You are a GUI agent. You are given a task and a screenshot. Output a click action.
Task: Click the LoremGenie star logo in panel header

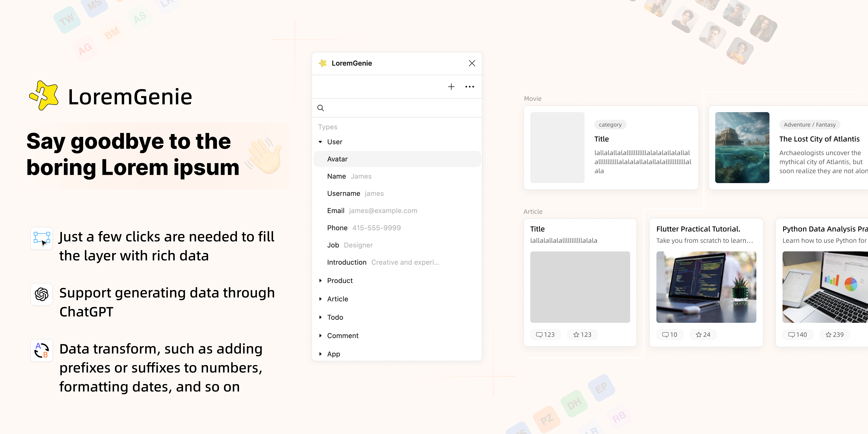click(323, 63)
